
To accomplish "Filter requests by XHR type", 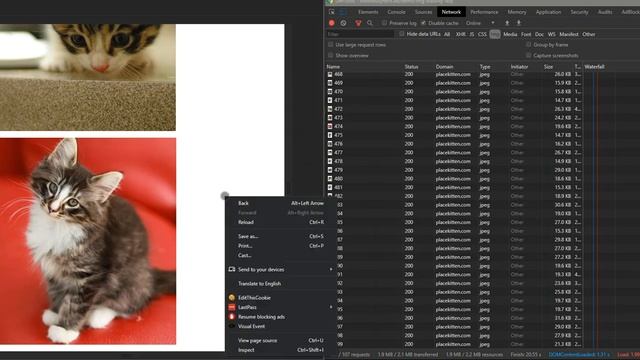I will coord(460,34).
